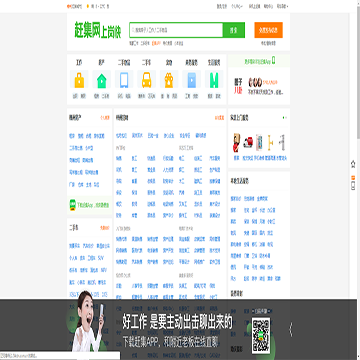The width and height of the screenshot is (360, 360).
Task: Click the green phone icon in the app download strip
Action: coord(273,61)
